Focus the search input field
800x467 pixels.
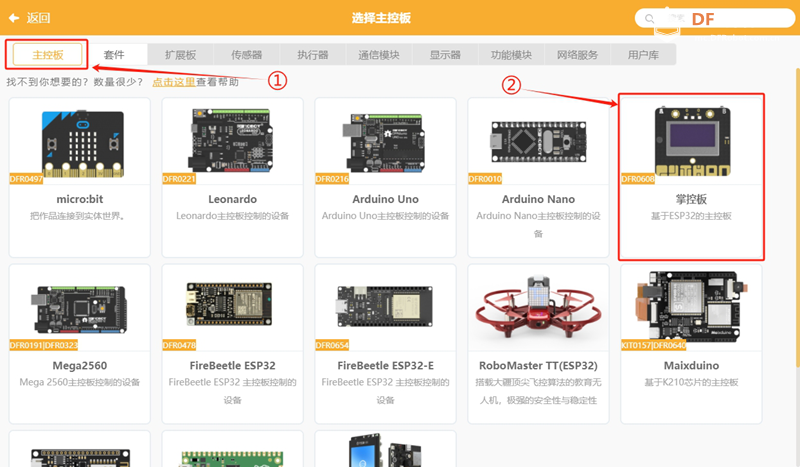pyautogui.click(x=715, y=18)
